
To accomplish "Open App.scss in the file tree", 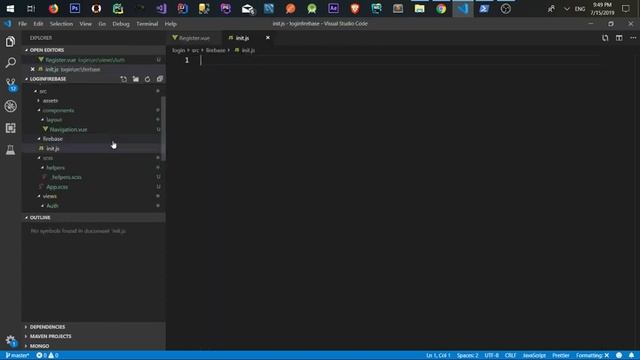I will 57,187.
